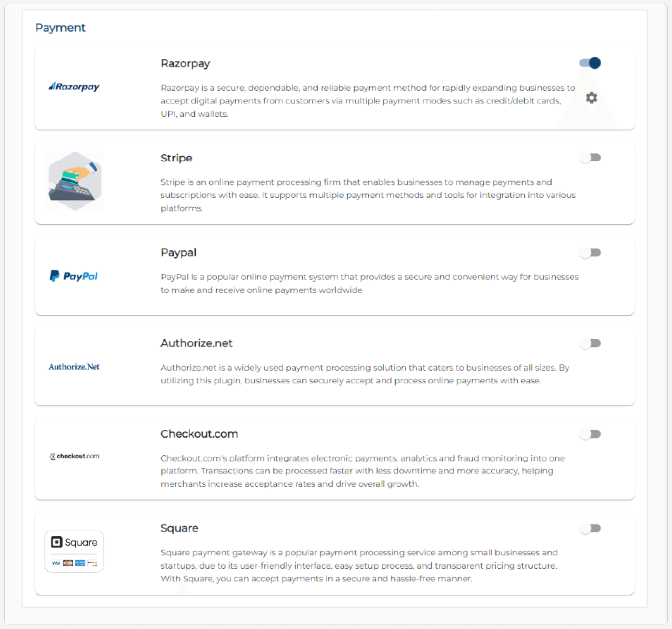
Task: Click the Square logo image
Action: coord(74,551)
